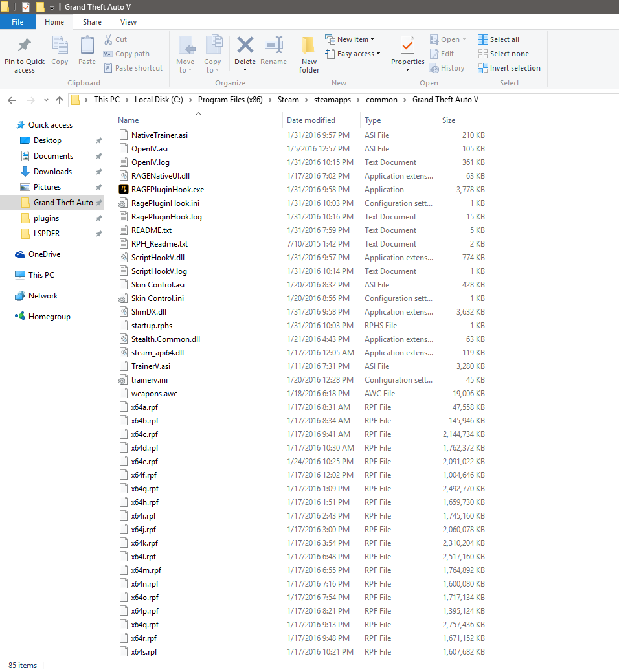Open Pictures in navigation pane
Image resolution: width=619 pixels, height=672 pixels.
(x=47, y=187)
